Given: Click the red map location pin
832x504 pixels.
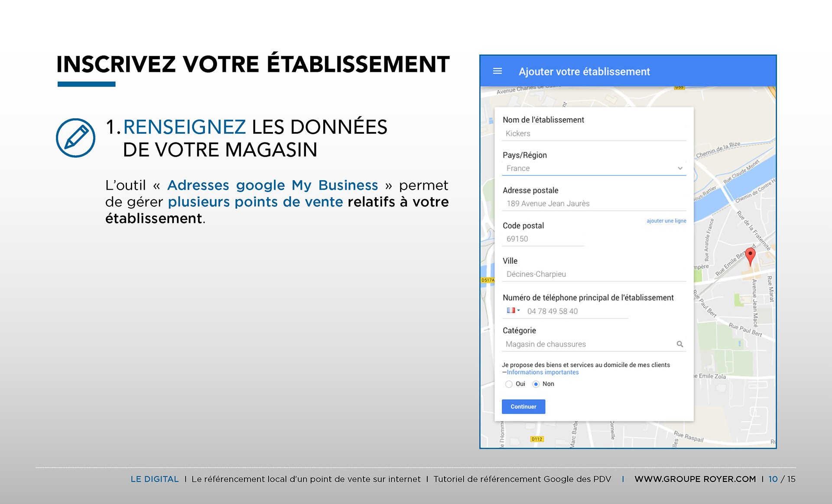Looking at the screenshot, I should click(750, 255).
